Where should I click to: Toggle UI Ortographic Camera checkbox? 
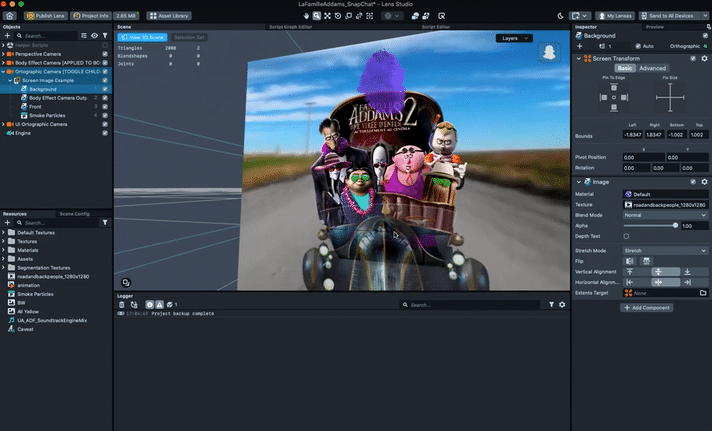tap(105, 124)
